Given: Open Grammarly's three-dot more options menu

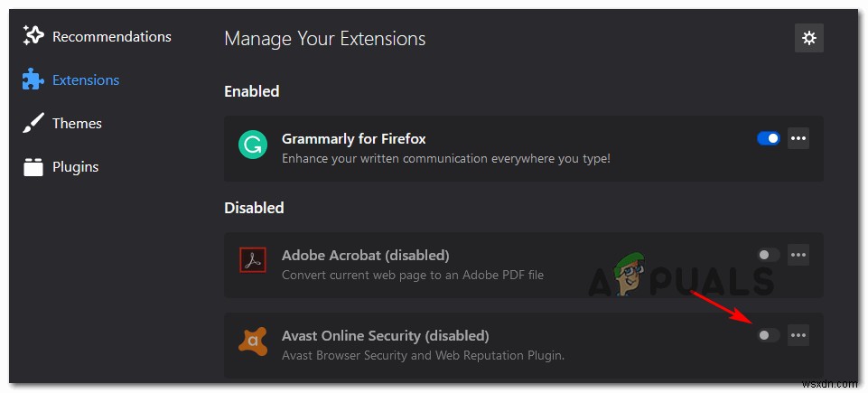Looking at the screenshot, I should (x=798, y=138).
